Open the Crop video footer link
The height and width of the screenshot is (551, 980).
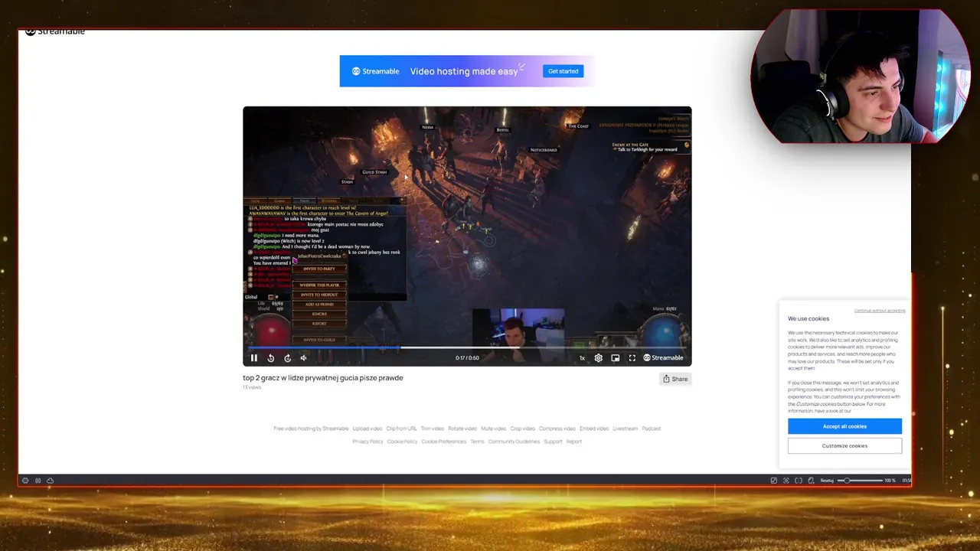(522, 429)
